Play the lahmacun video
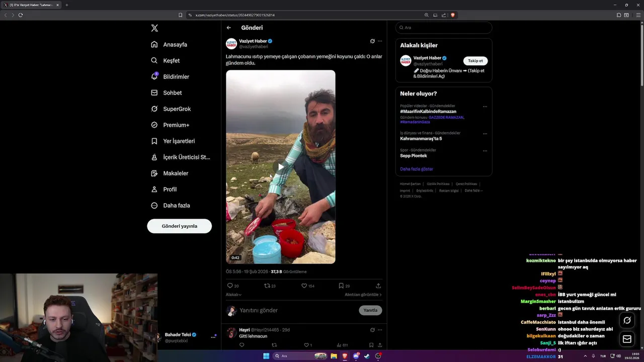Screen dimensions: 644x362 click(280, 166)
